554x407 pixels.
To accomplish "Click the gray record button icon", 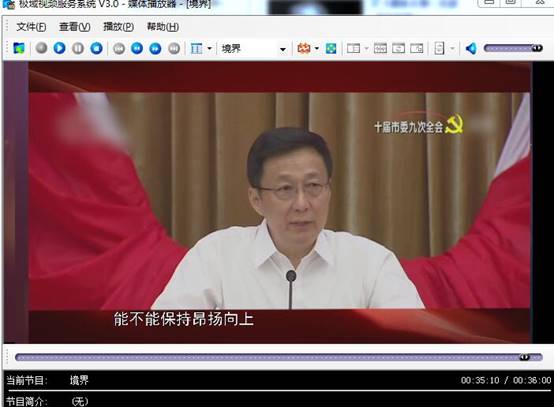I will [x=41, y=48].
